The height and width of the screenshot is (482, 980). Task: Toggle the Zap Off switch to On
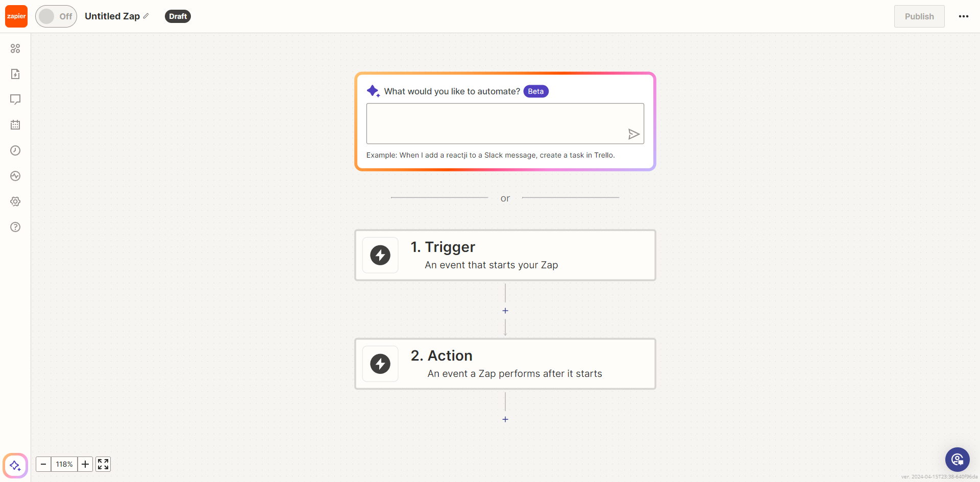(x=56, y=16)
